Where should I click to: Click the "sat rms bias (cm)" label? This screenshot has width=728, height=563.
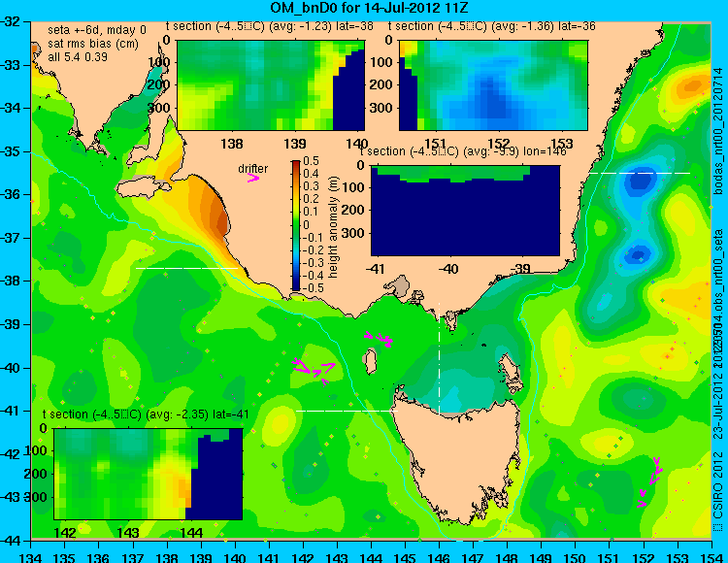93,44
